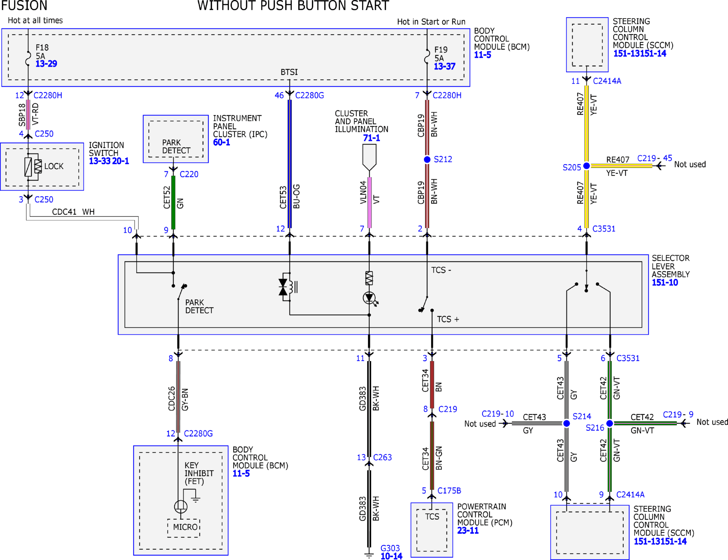Open the 60-1 Instrument Panel Cluster reference

point(221,142)
